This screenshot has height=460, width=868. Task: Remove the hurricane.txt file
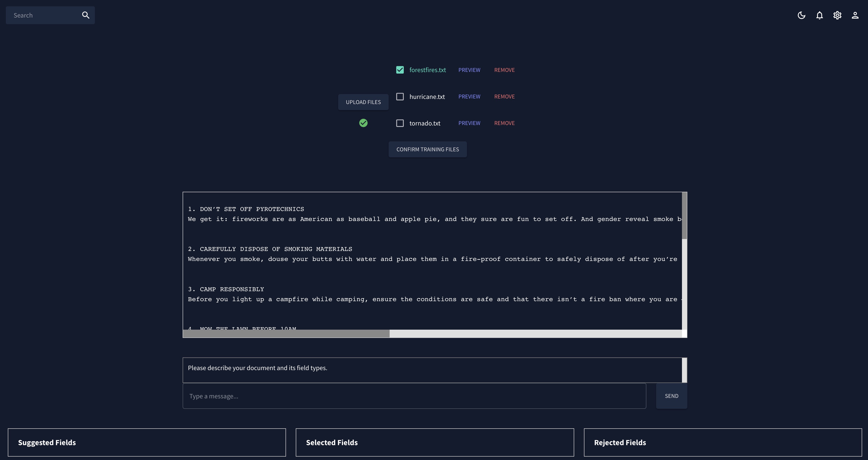(x=504, y=97)
